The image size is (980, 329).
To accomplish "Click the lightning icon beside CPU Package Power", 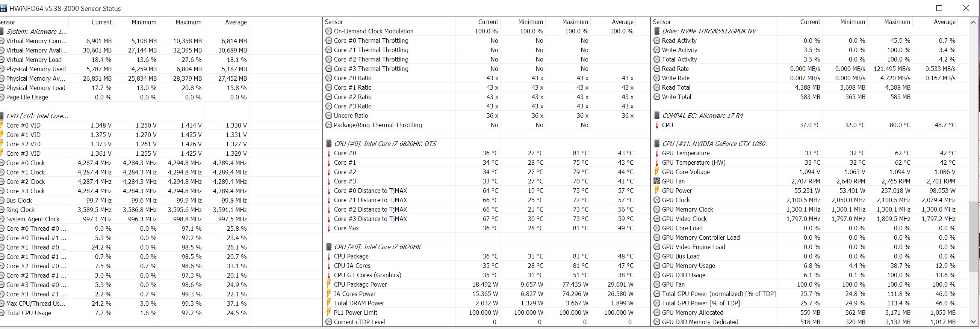I will tap(329, 284).
